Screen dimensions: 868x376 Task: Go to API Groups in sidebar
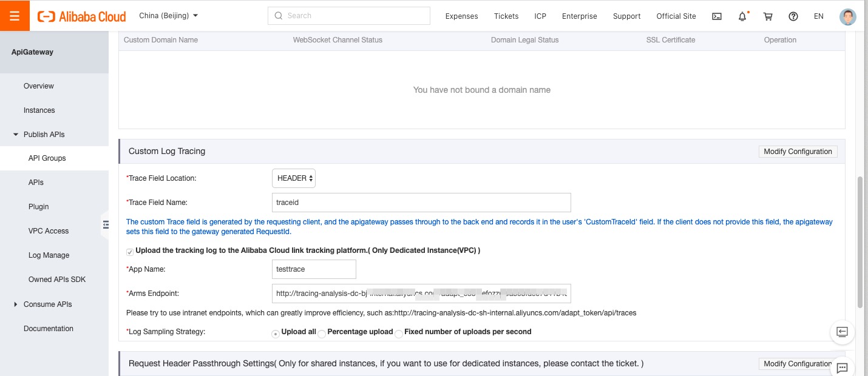(47, 158)
